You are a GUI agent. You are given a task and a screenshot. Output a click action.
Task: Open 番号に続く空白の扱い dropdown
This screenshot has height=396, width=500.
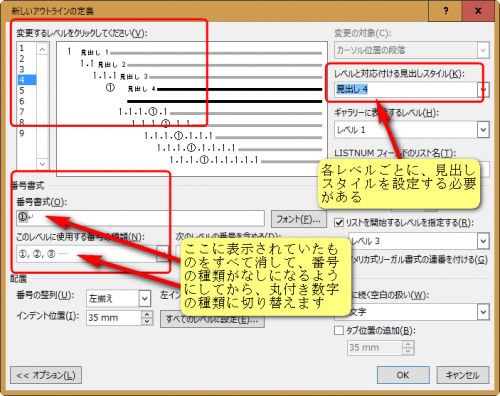(x=483, y=312)
